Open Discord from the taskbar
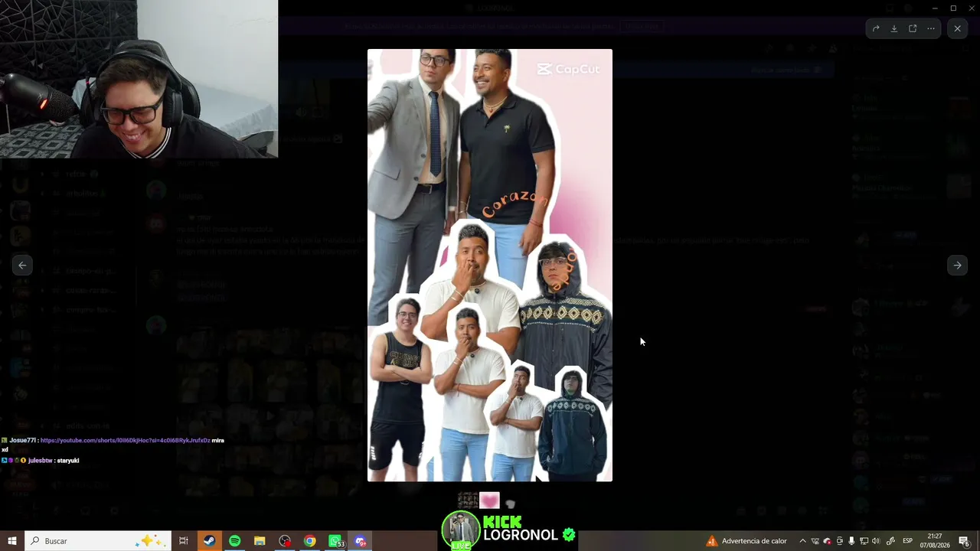980x551 pixels. pyautogui.click(x=361, y=541)
